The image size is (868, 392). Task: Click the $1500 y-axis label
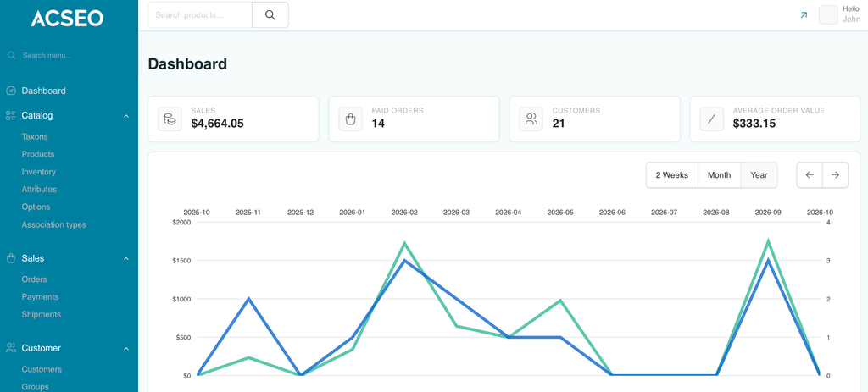point(181,261)
